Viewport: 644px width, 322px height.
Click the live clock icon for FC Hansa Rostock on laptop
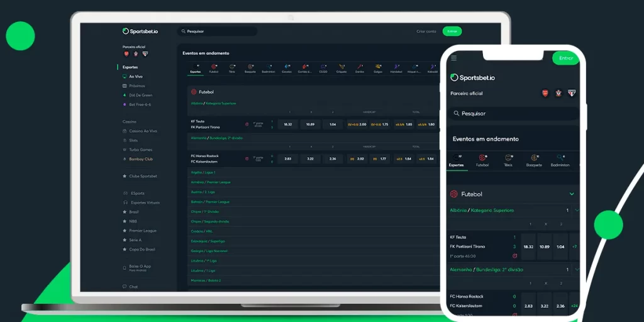pos(247,158)
